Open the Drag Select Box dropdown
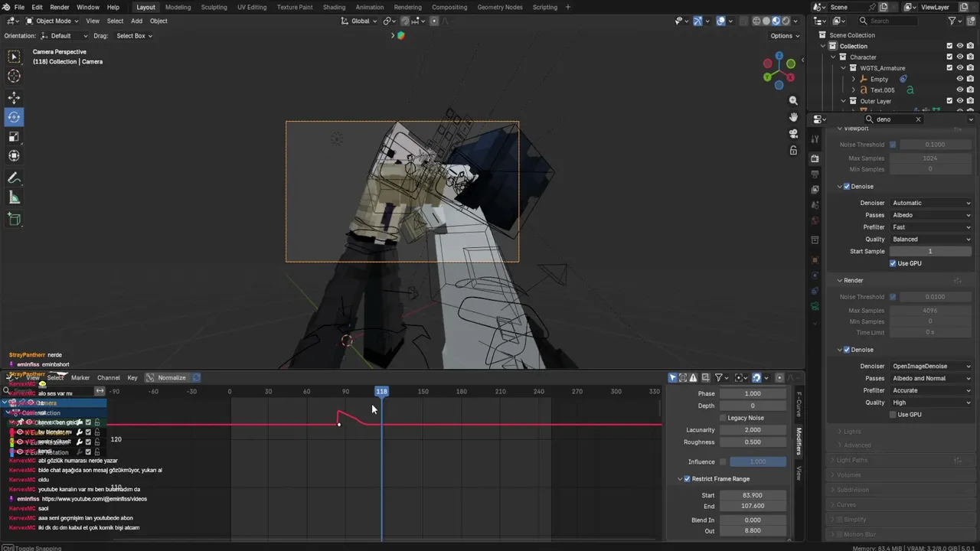 [134, 36]
